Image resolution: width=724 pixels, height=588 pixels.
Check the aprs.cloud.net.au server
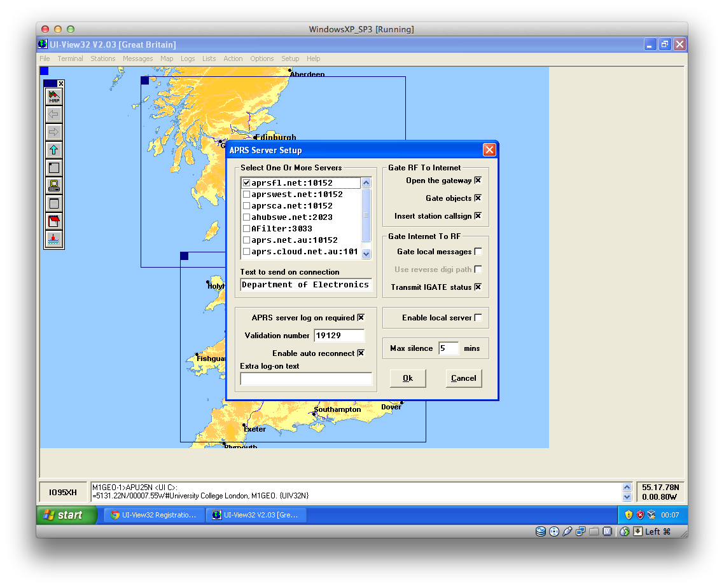[247, 251]
